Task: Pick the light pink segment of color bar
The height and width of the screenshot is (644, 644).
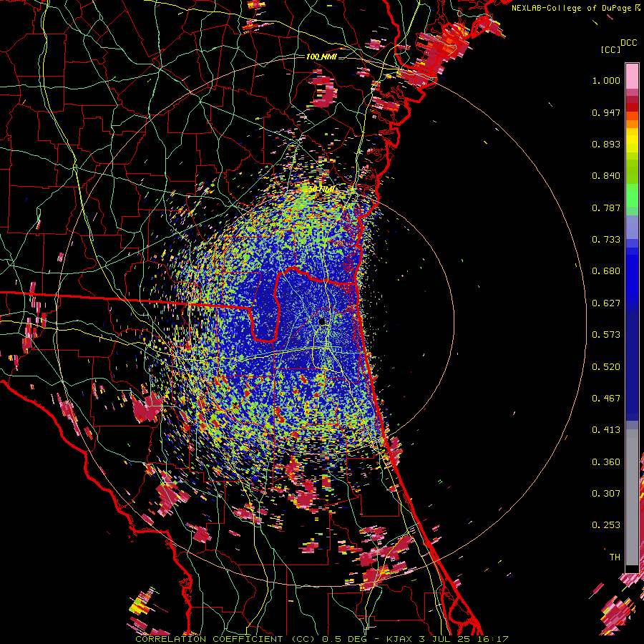Action: click(x=632, y=76)
